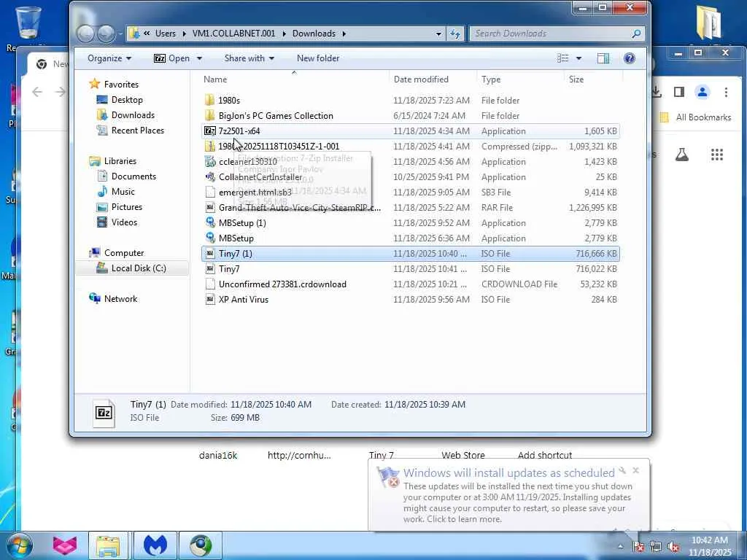Click the search magnifier icon in Explorer
This screenshot has height=560, width=747.
click(x=636, y=34)
